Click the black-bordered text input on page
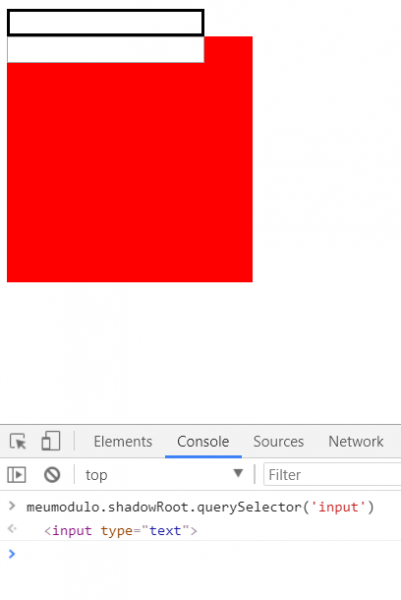The height and width of the screenshot is (600, 401). coord(105,23)
